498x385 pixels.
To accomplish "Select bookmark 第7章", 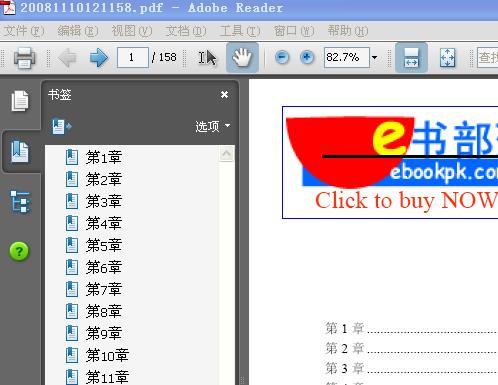I will click(x=104, y=289).
